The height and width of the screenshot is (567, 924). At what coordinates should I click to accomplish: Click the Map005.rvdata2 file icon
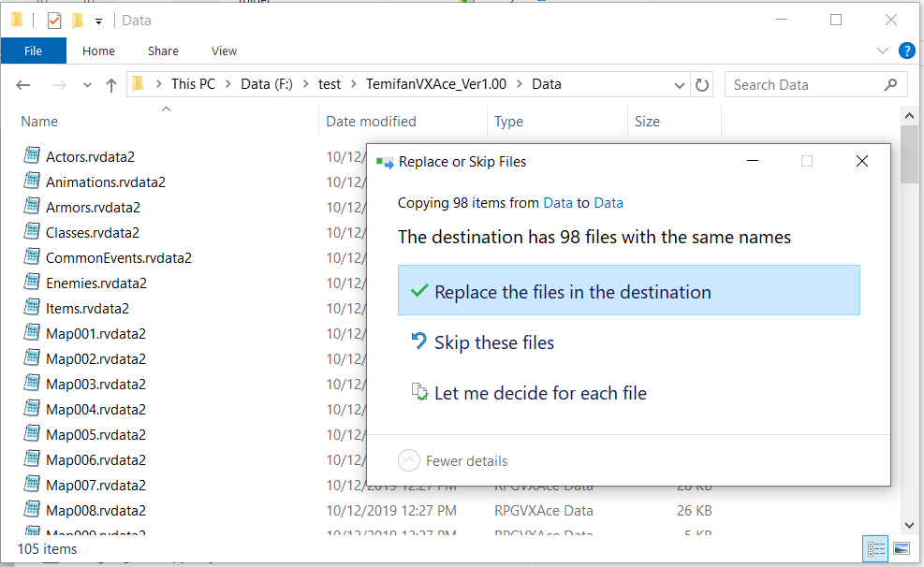click(32, 434)
